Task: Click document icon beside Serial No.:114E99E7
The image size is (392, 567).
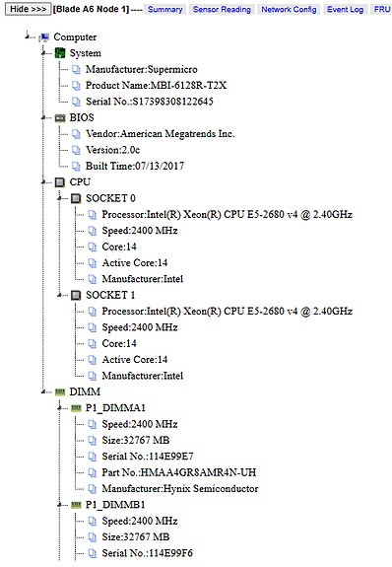Action: coord(93,457)
